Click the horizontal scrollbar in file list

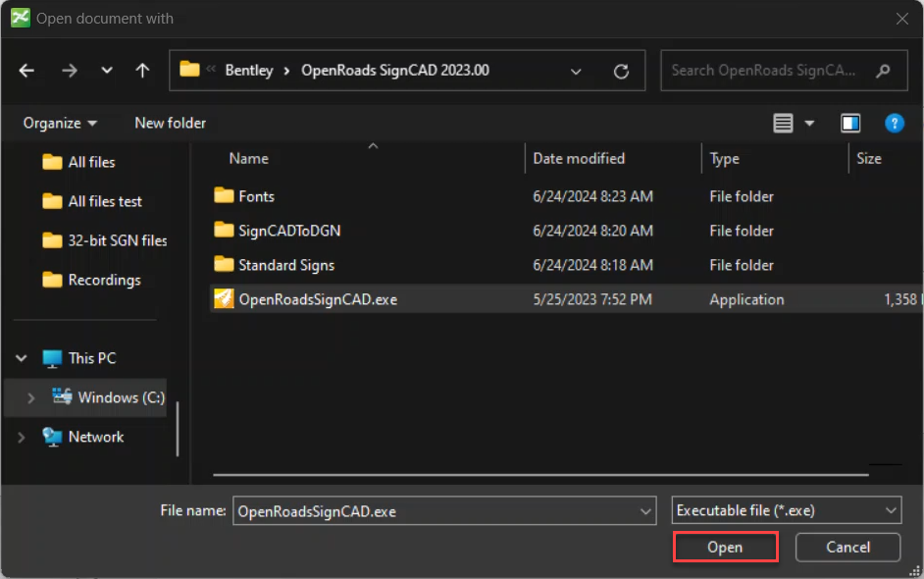(540, 474)
